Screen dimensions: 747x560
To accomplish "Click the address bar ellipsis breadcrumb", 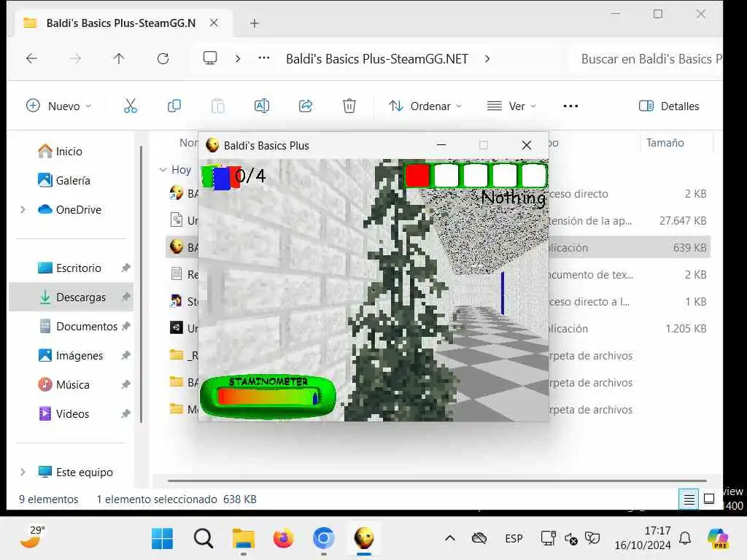I will 264,58.
